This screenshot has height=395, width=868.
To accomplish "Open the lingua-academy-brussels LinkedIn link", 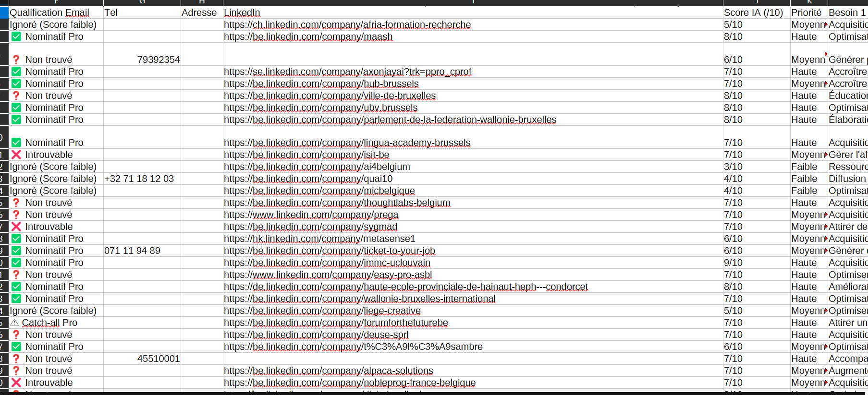I will click(x=347, y=143).
